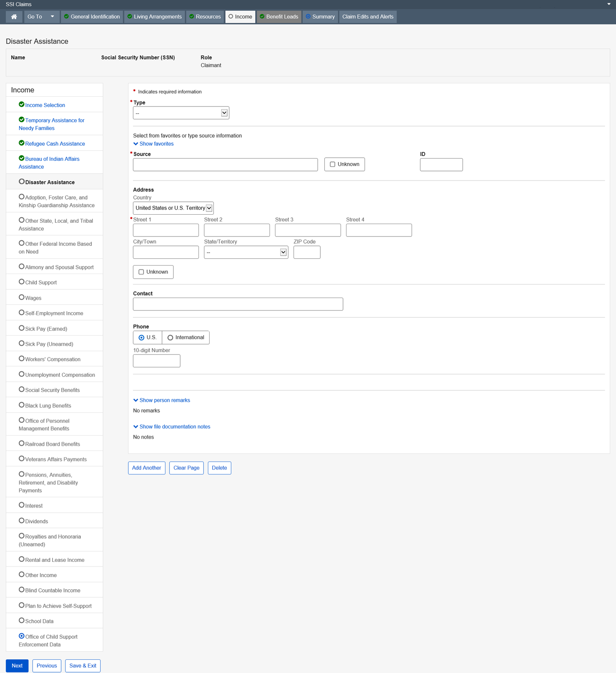Click into the Contact text field

point(238,304)
